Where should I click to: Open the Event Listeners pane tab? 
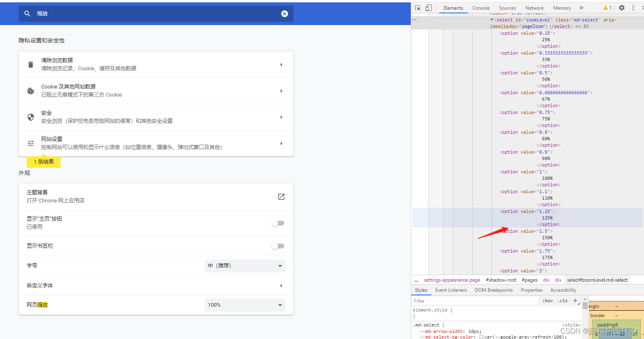(451, 290)
